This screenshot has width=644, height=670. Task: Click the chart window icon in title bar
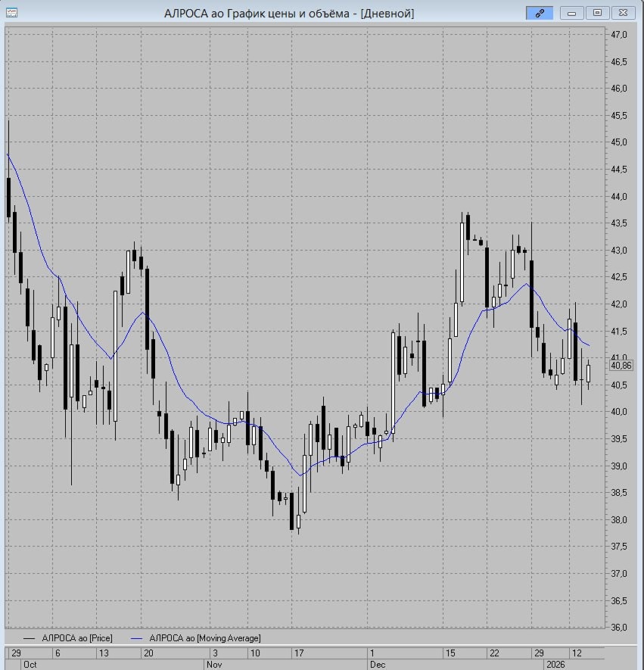coord(11,13)
